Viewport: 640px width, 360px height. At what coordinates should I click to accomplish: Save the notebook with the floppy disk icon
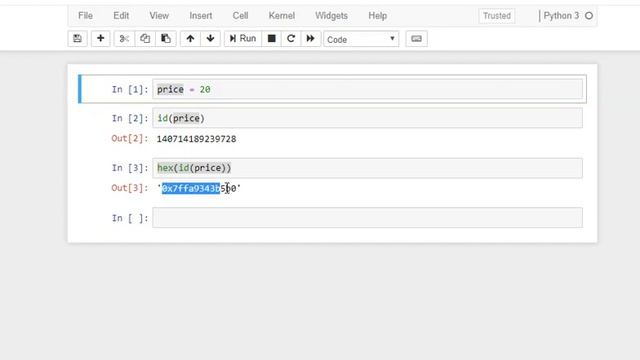click(77, 39)
